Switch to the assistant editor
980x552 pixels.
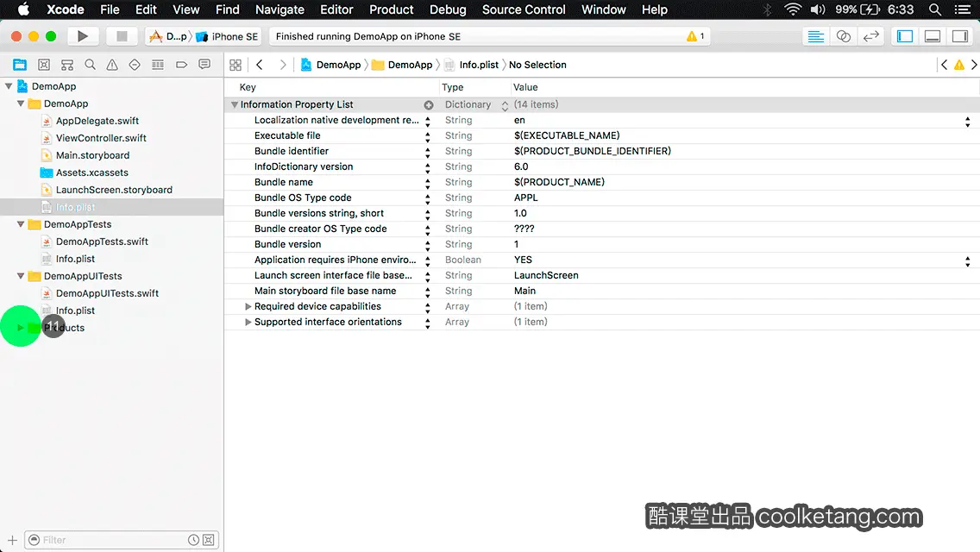(x=843, y=36)
